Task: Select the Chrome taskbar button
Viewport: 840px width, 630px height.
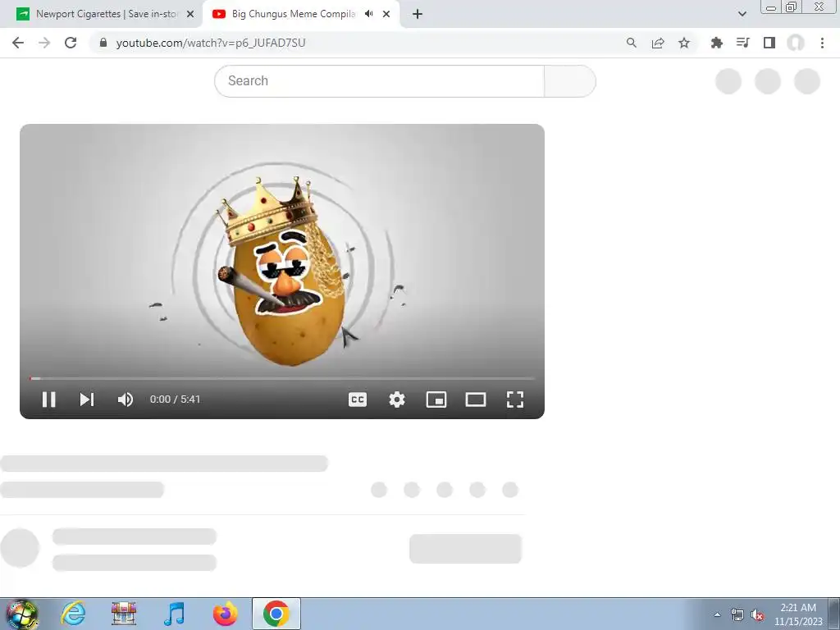Action: pyautogui.click(x=276, y=614)
